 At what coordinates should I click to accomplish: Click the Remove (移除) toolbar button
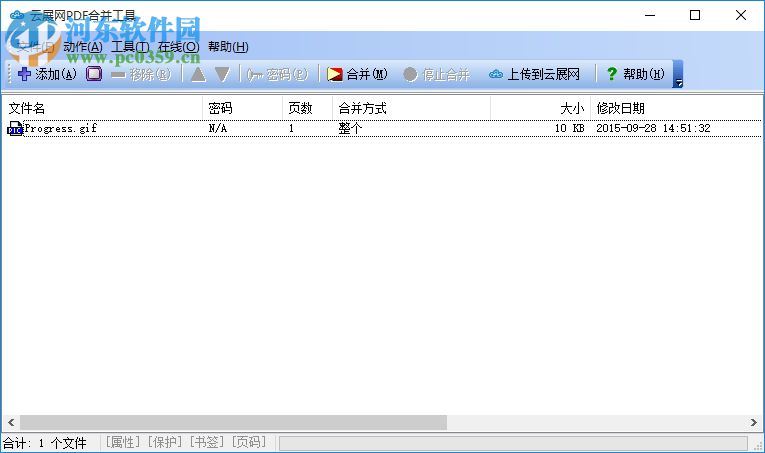point(141,74)
